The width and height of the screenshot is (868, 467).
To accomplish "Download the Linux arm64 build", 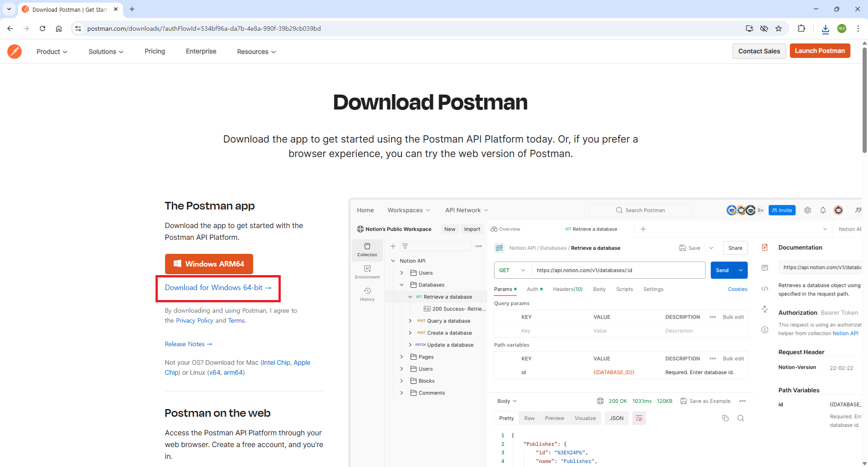I will pyautogui.click(x=233, y=372).
